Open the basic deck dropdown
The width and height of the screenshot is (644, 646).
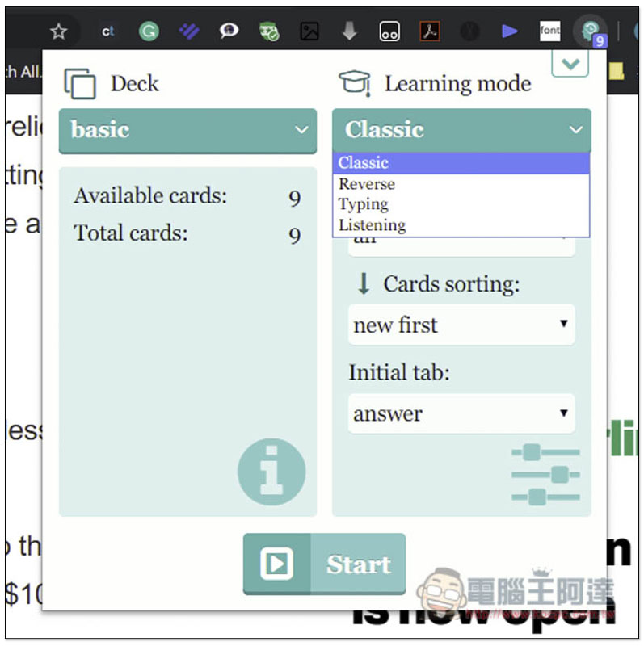(x=188, y=131)
